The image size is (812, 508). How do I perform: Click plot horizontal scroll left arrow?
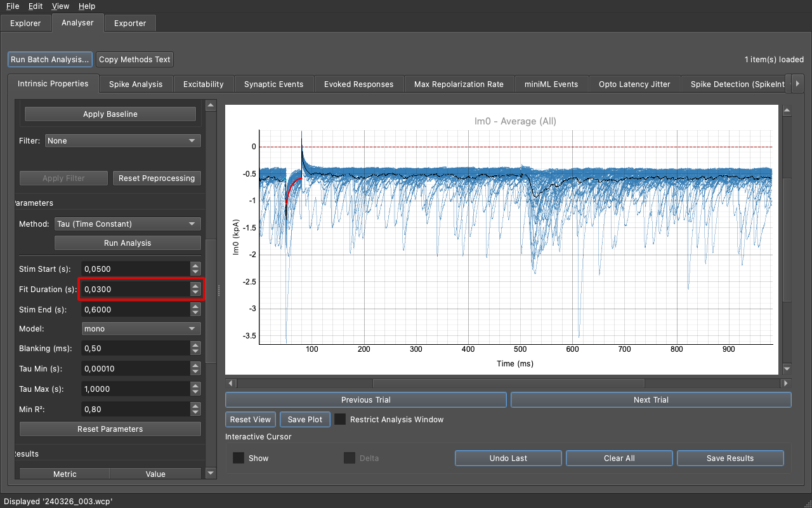click(x=231, y=384)
